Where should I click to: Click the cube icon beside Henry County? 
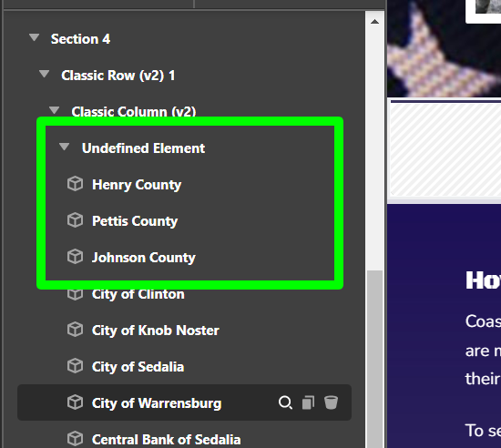[x=75, y=184]
